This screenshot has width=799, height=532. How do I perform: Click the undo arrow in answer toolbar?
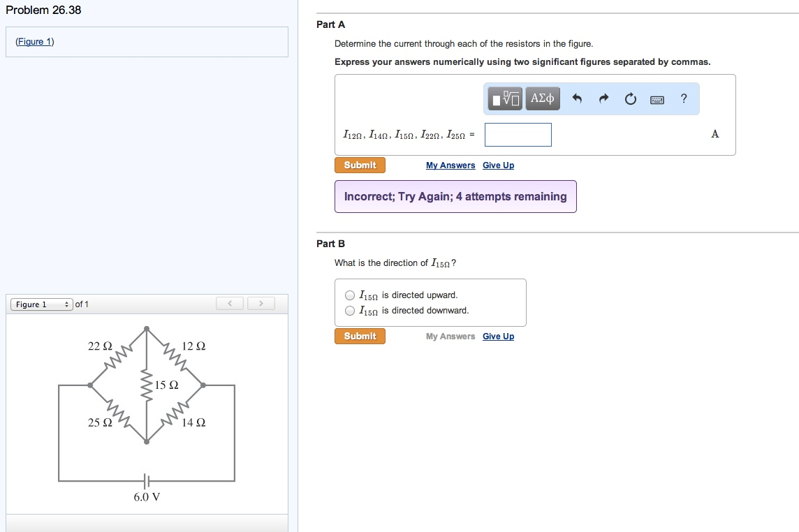point(577,99)
